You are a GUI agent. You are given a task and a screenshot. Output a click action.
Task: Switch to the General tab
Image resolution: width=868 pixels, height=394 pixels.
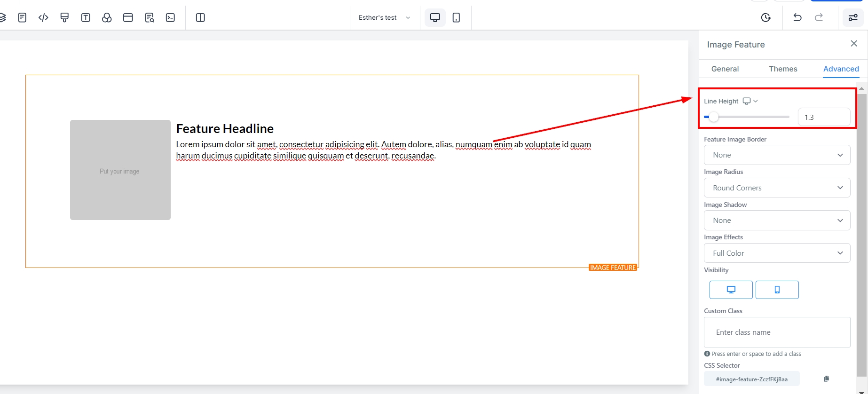click(x=725, y=69)
